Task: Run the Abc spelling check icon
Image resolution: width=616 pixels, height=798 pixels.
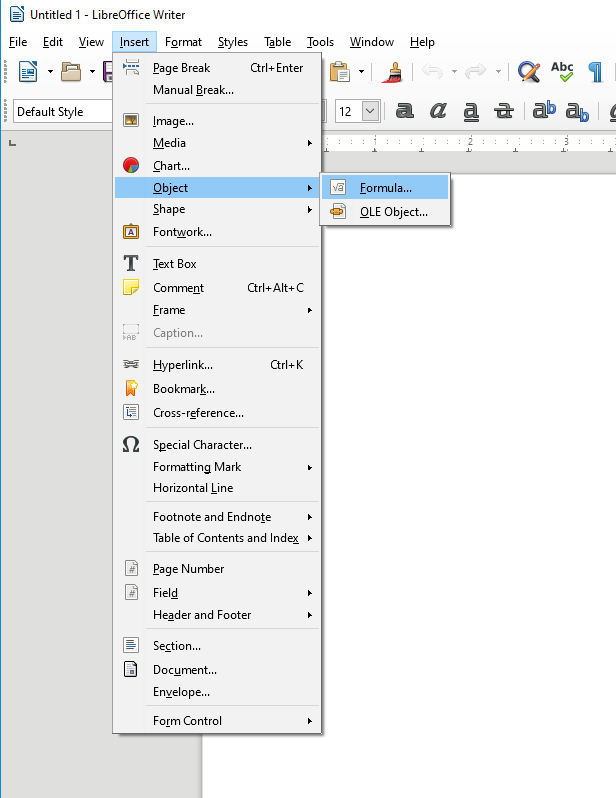Action: tap(562, 71)
